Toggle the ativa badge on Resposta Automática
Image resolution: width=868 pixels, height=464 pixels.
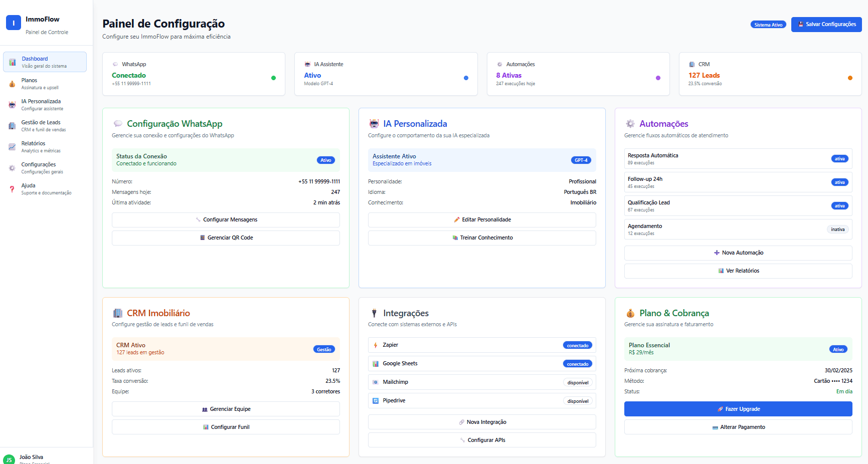click(839, 158)
